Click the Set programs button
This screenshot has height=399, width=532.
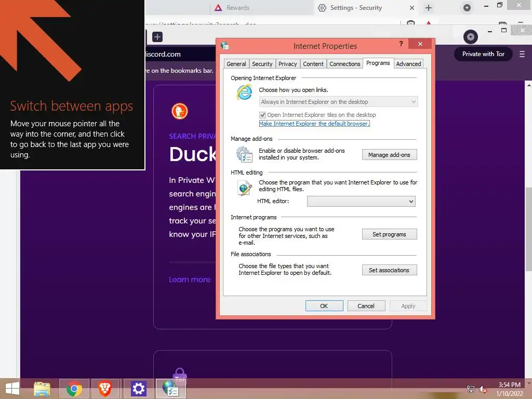pos(389,234)
